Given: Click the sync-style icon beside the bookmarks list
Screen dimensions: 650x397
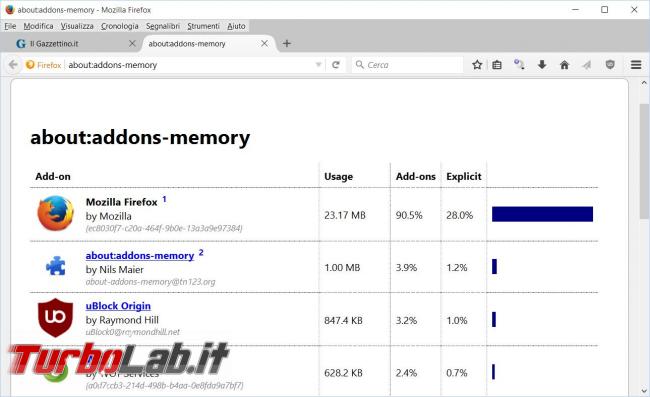Looking at the screenshot, I should coord(519,64).
